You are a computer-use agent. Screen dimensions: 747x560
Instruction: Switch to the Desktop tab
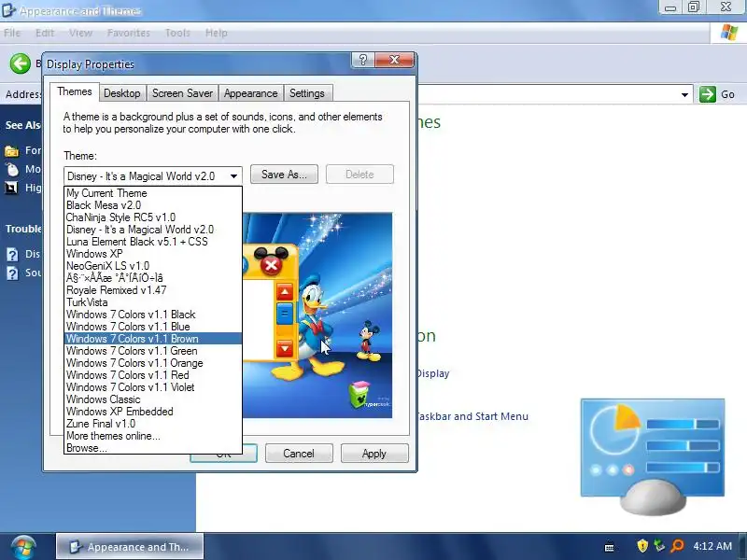[122, 93]
